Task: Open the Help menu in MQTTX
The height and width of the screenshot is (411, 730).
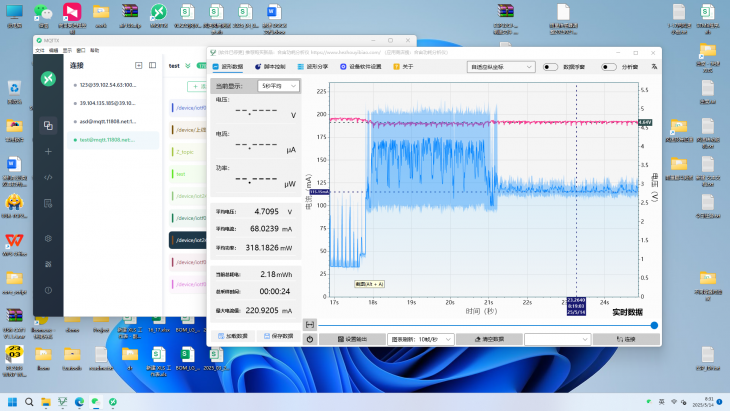Action: click(95, 50)
